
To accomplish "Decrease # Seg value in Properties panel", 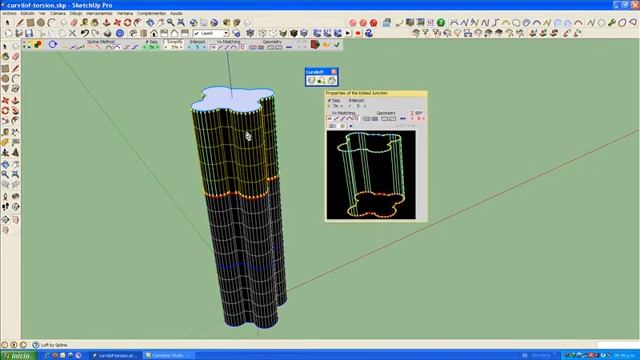I will click(329, 106).
